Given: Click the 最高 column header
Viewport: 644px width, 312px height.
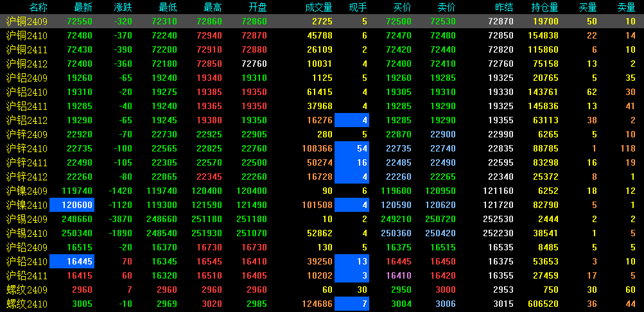Looking at the screenshot, I should pos(213,7).
